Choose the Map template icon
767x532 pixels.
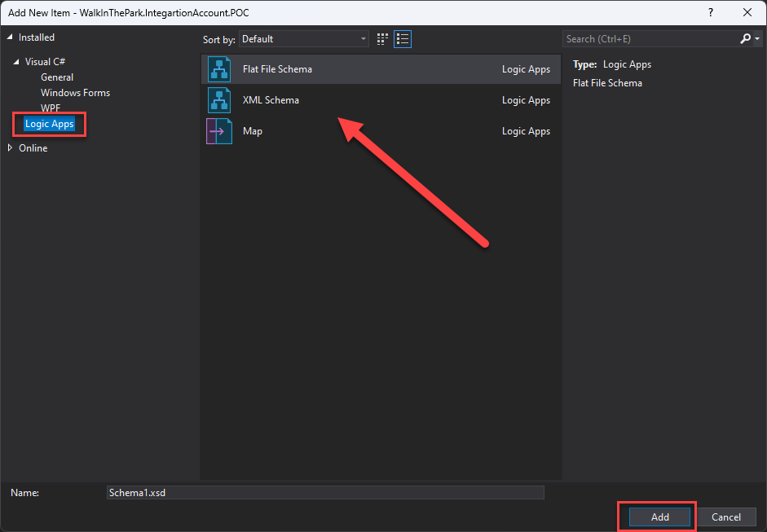(x=219, y=131)
